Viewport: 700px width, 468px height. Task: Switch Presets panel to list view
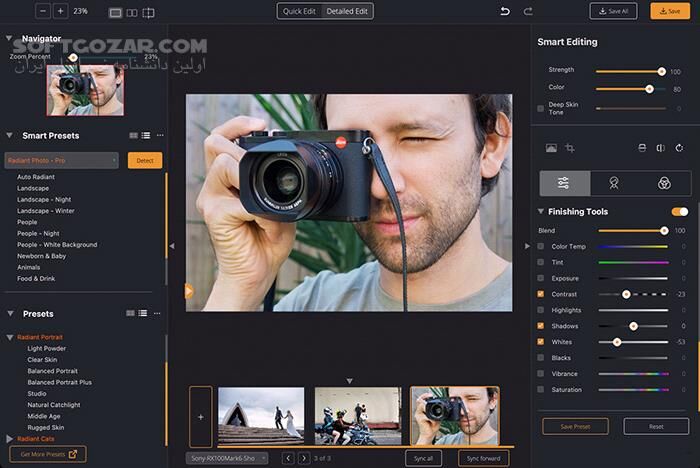point(142,313)
